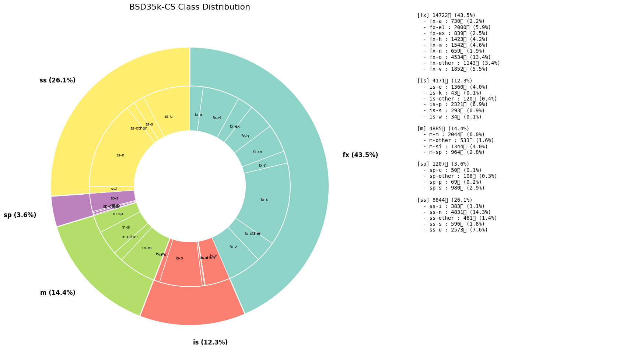Click the chart title BSD35k-CS Class Distribution
Viewport: 623px width, 364px height.
point(190,7)
